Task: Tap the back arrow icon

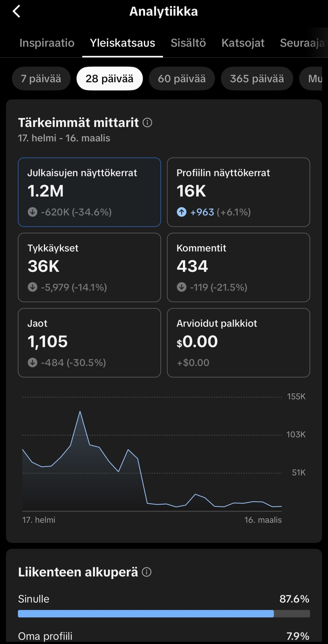Action: point(17,12)
